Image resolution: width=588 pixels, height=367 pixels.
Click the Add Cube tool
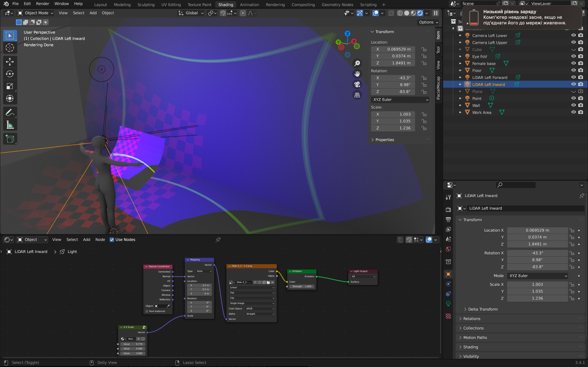pos(10,139)
